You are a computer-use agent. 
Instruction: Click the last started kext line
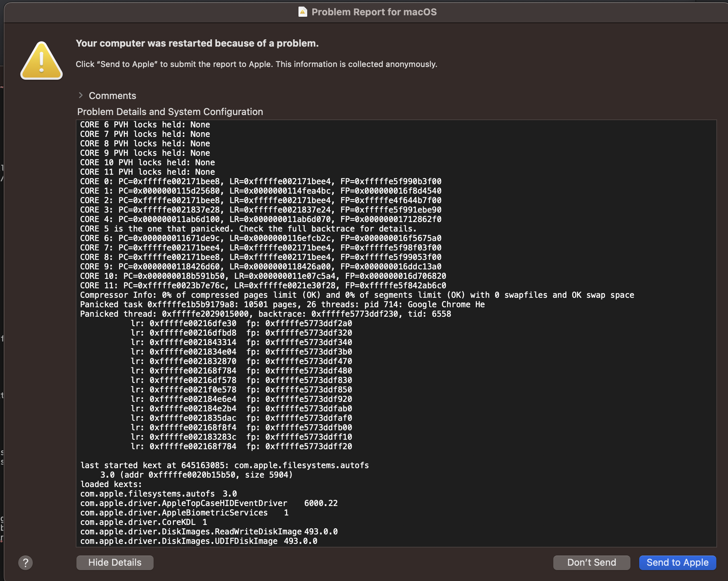pyautogui.click(x=224, y=465)
